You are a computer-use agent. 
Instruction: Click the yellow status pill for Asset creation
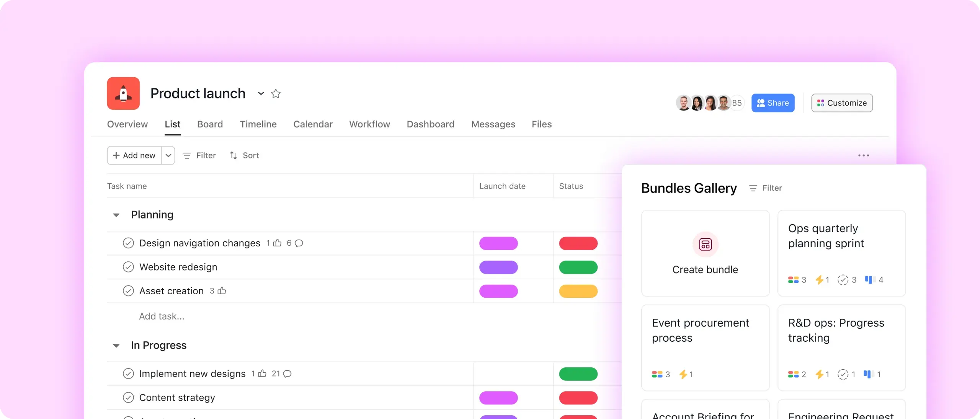click(x=578, y=291)
